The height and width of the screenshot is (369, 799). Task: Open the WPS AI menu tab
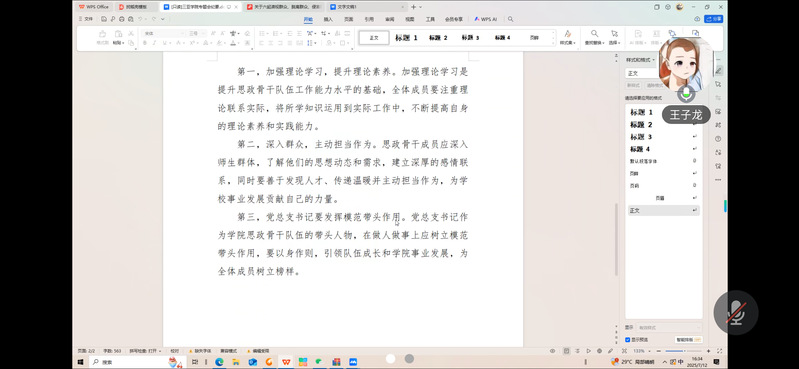pyautogui.click(x=486, y=19)
